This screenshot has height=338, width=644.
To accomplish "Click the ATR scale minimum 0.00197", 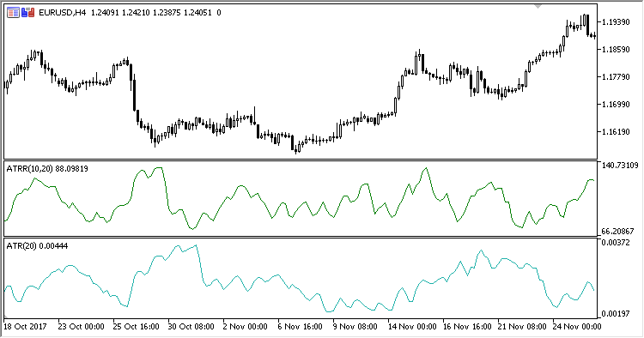I will coord(616,314).
